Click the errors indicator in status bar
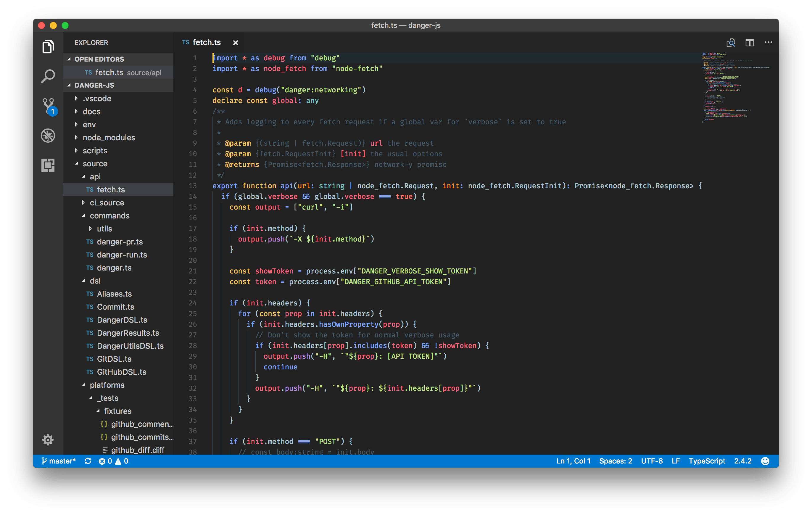 106,461
